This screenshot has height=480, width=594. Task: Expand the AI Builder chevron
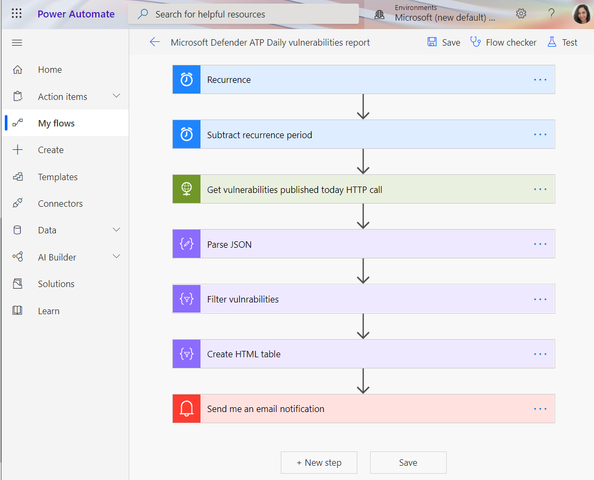pyautogui.click(x=116, y=256)
